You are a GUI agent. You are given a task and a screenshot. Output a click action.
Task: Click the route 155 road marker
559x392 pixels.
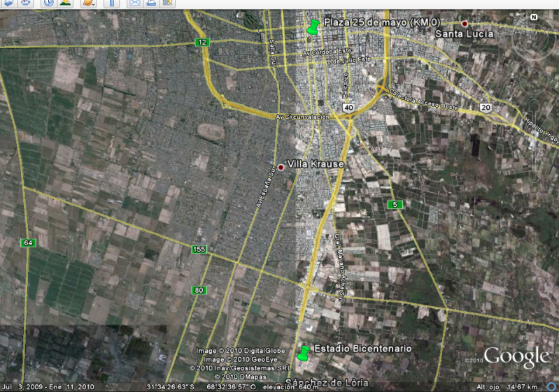(200, 249)
